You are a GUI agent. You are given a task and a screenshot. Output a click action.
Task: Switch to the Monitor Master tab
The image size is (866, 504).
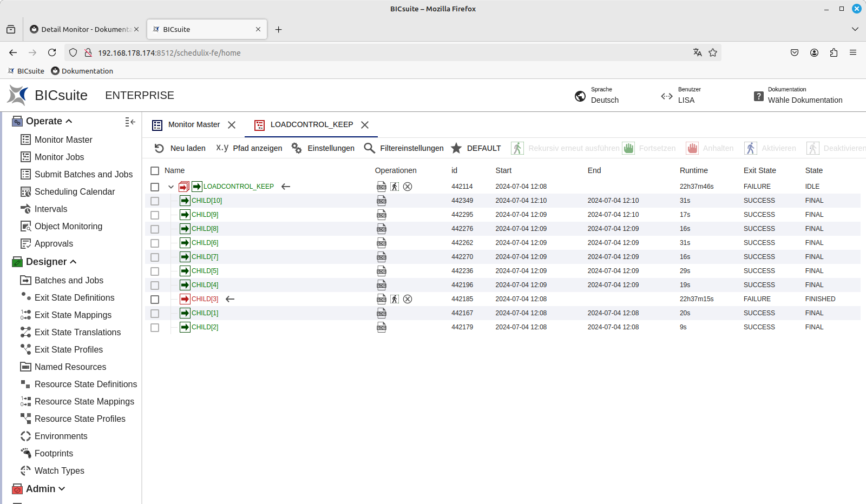coord(194,124)
